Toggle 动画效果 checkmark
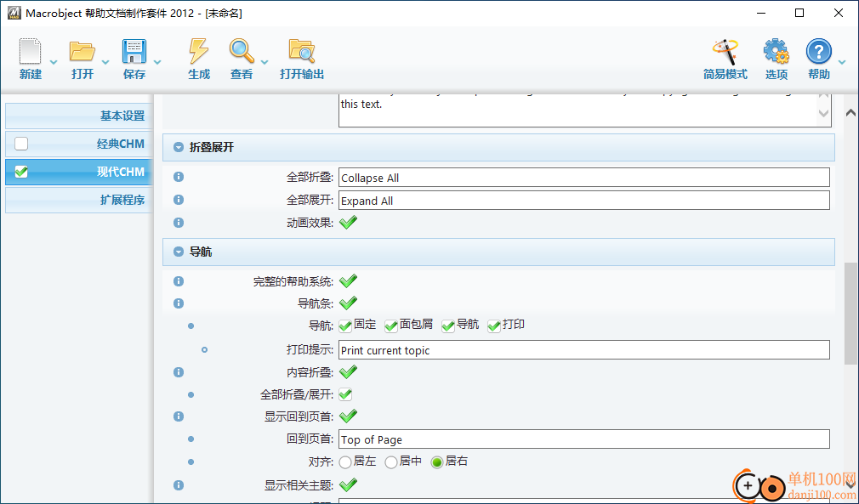 348,222
